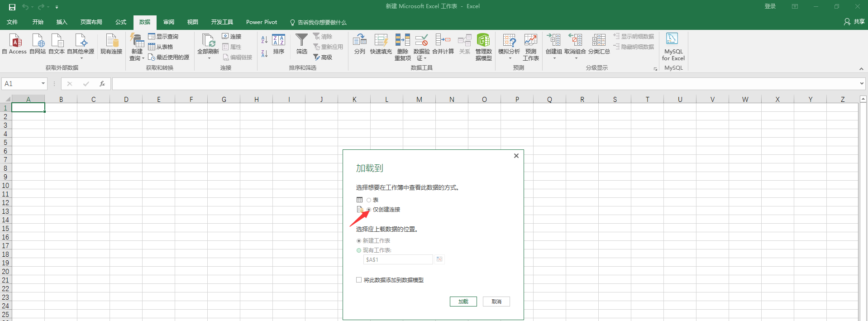Sort descending Z to A

264,53
